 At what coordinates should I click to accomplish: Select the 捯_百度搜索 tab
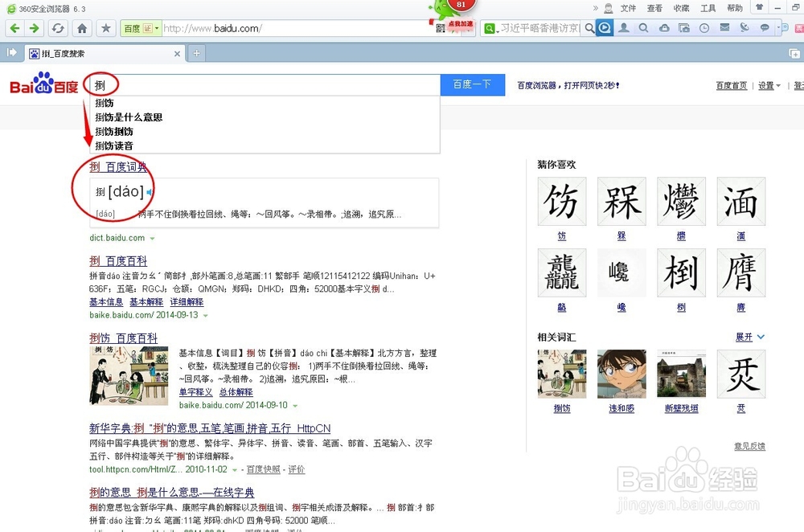[105, 53]
